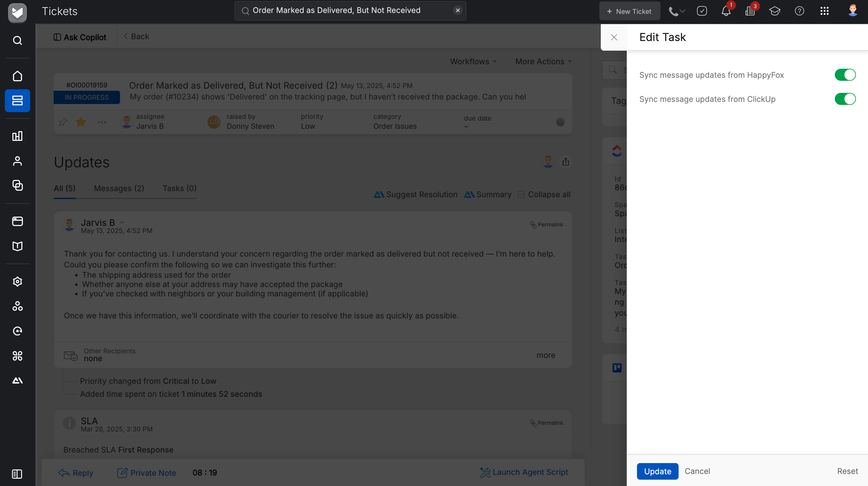
Task: Click New Ticket button
Action: tap(629, 11)
